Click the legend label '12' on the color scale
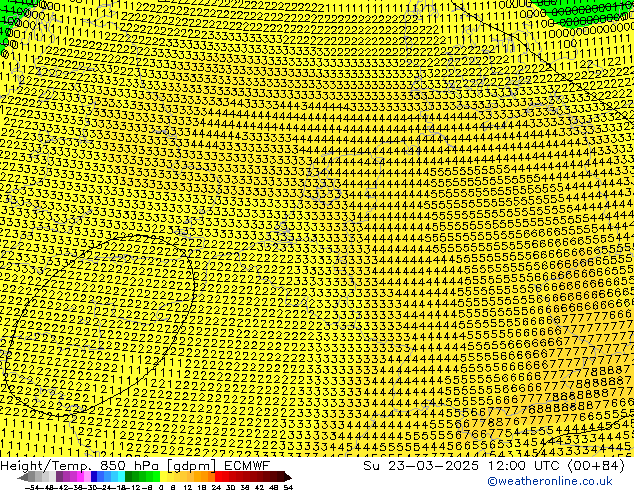Viewport: 634px width, 490px height. [x=188, y=487]
